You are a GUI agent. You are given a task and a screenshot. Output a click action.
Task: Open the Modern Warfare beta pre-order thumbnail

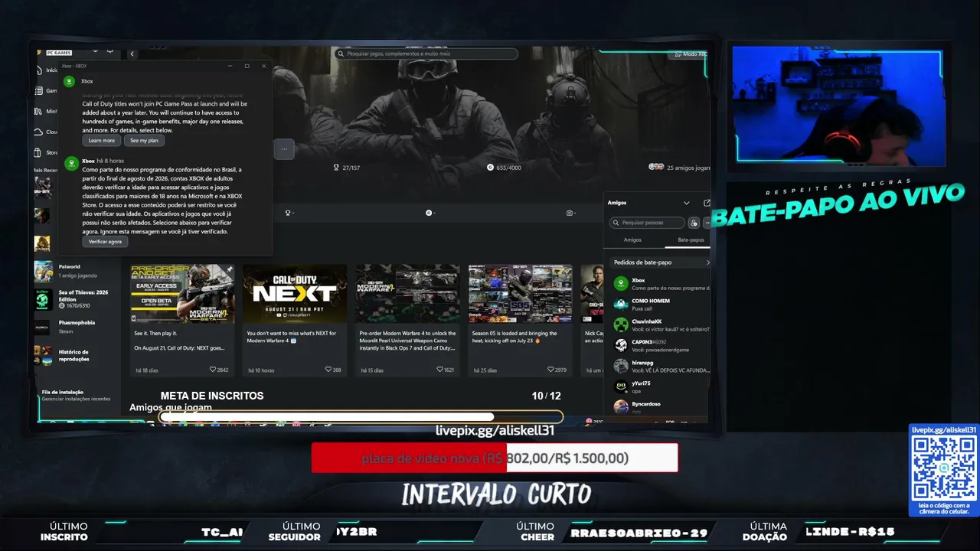point(182,294)
